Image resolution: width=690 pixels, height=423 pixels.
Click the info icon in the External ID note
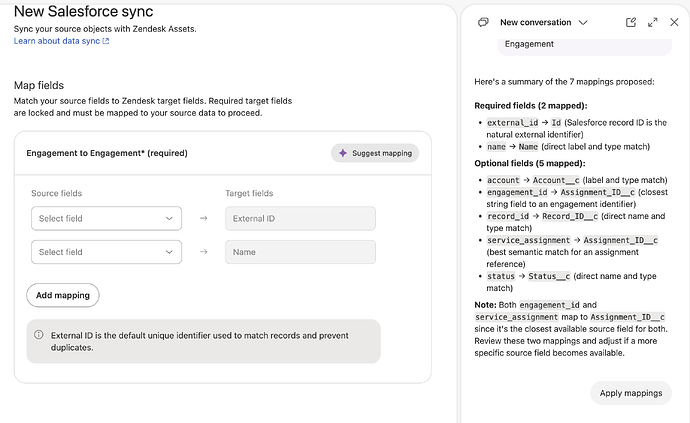[39, 335]
